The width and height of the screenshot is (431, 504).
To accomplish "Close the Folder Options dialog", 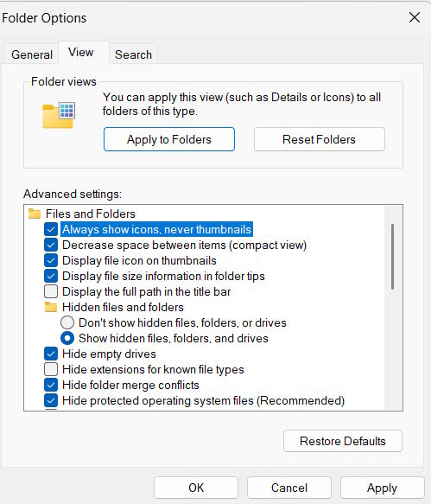I will tap(415, 17).
